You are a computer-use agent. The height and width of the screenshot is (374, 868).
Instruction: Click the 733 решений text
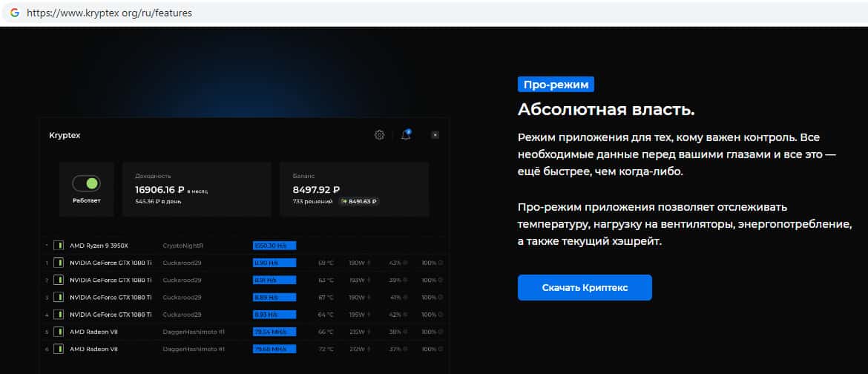pos(313,202)
